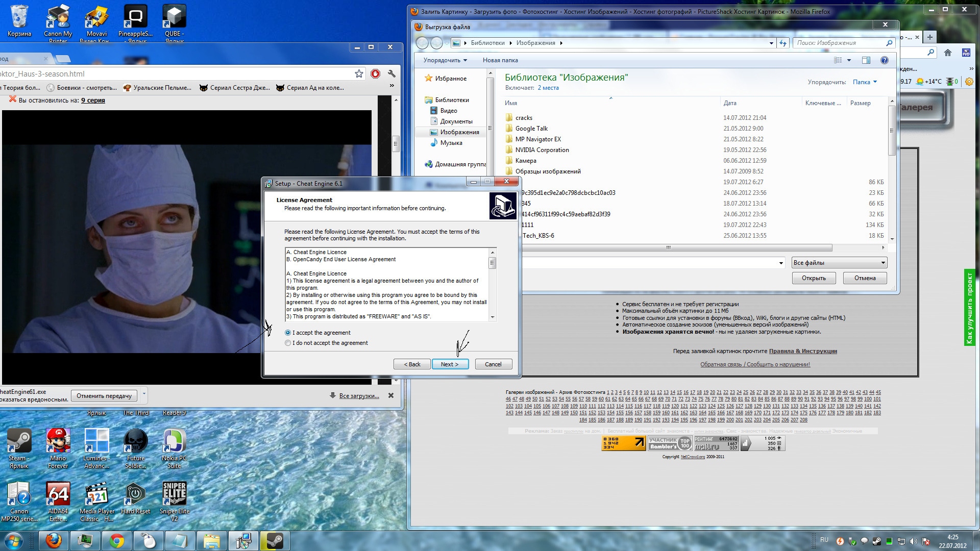Expand the "Упорядочить" menu dropdown
980x551 pixels.
(445, 60)
